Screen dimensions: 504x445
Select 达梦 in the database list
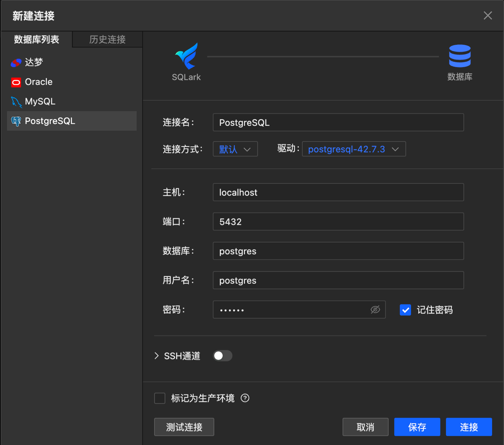coord(72,63)
